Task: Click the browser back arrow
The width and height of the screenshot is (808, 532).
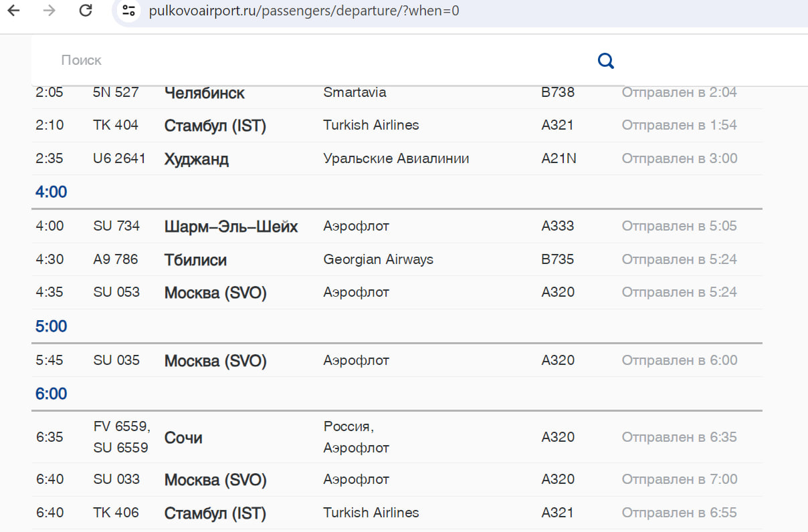Action: 13,11
